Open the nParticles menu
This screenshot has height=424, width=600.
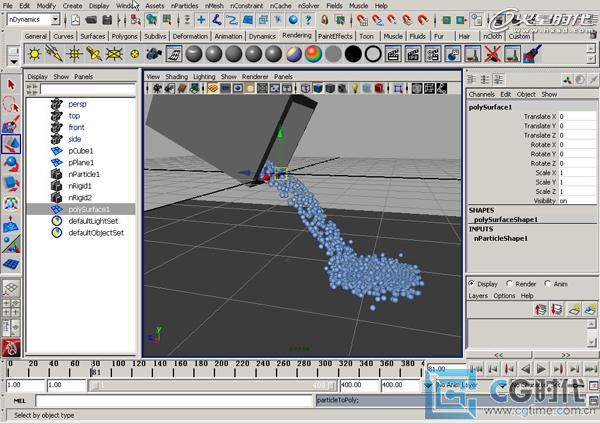pos(184,6)
